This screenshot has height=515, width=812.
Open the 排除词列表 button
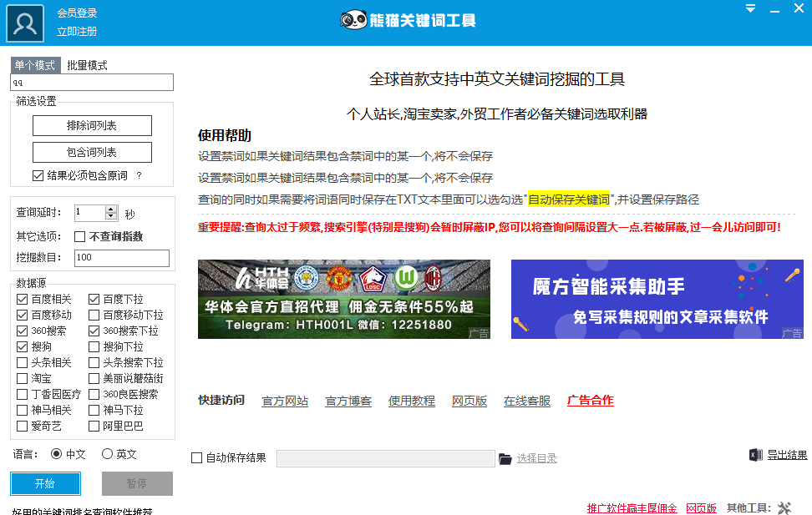coord(92,126)
